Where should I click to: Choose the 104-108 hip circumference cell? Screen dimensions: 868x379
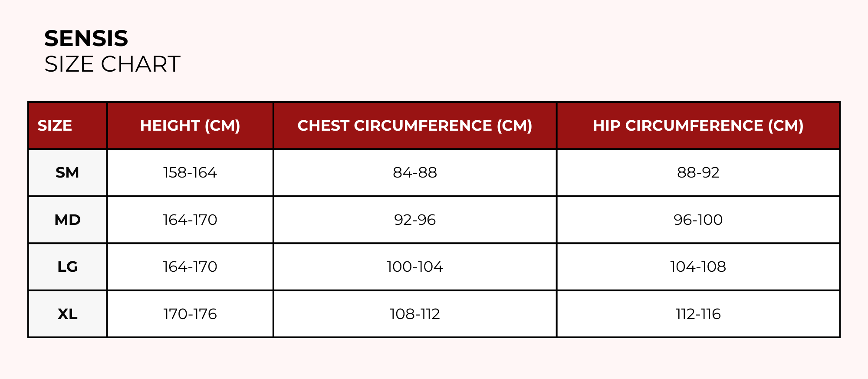(x=698, y=267)
